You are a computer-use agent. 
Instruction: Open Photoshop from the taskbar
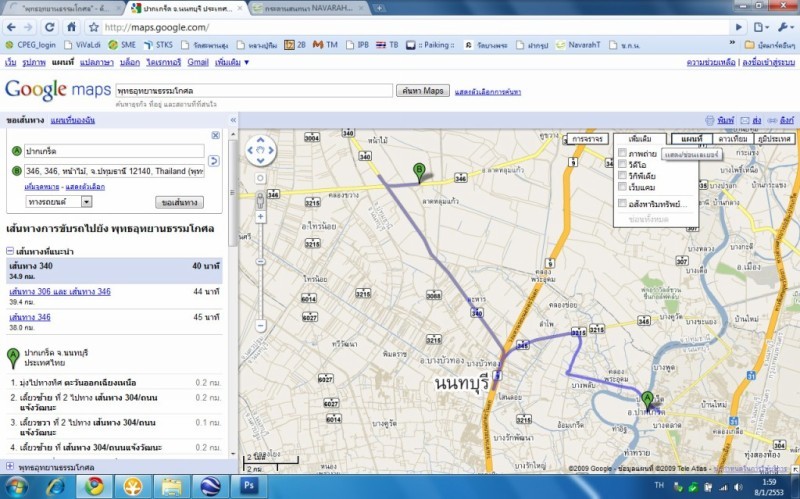tap(248, 485)
